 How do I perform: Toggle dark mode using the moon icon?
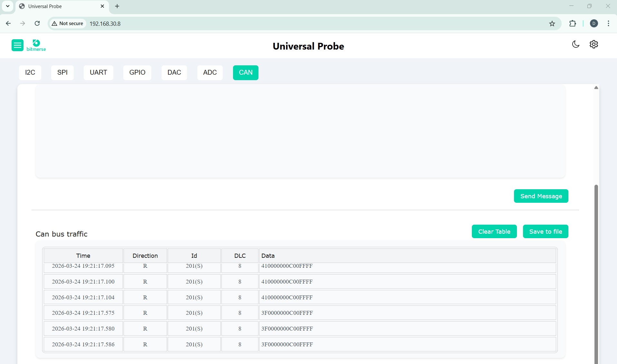575,44
